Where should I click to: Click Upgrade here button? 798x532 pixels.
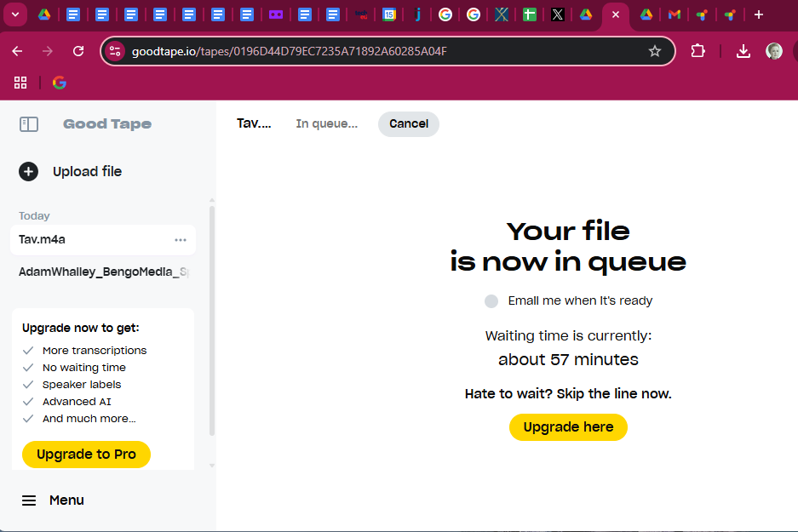[x=568, y=426]
